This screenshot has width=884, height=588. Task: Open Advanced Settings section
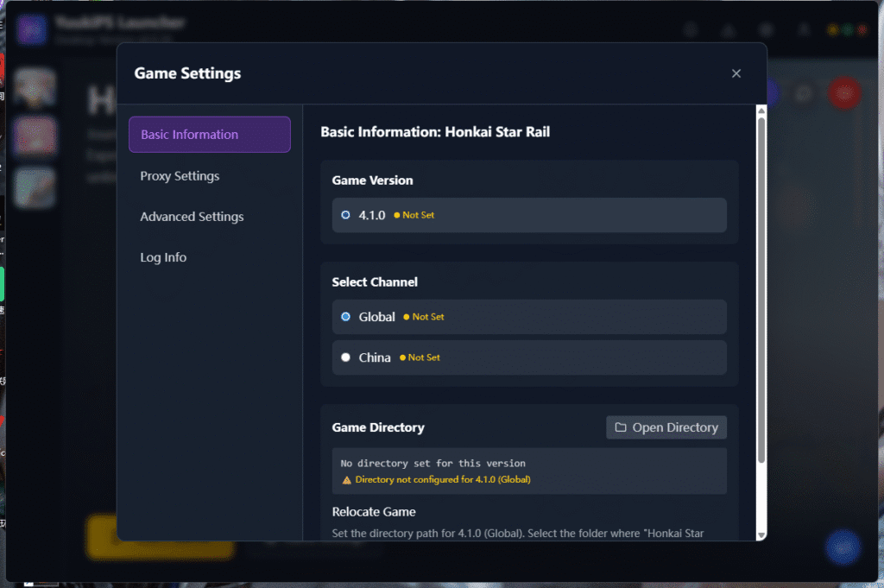pos(192,217)
